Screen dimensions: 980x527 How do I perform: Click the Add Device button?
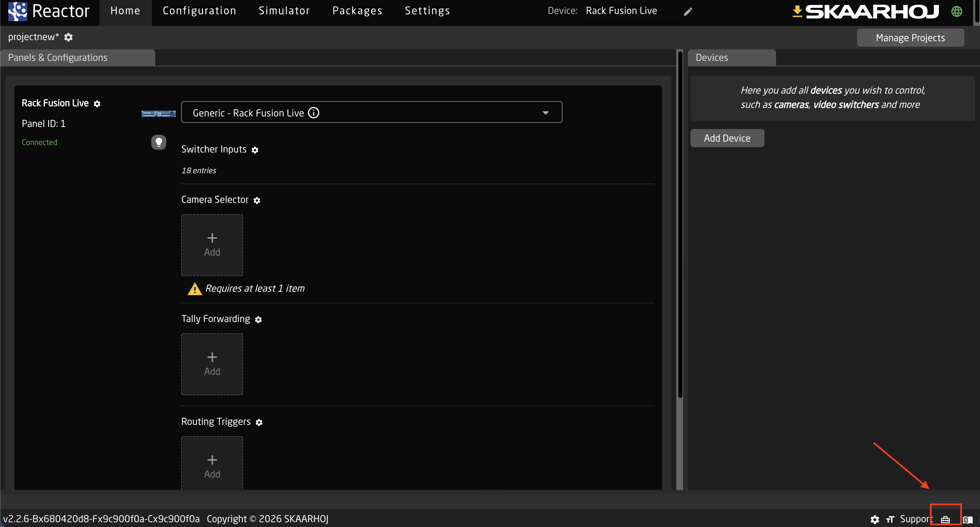pyautogui.click(x=727, y=138)
